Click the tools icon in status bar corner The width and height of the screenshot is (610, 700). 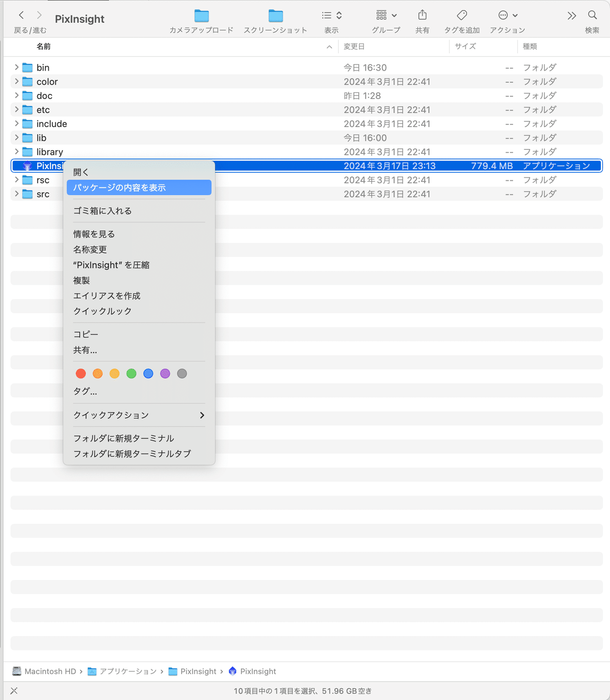(14, 691)
